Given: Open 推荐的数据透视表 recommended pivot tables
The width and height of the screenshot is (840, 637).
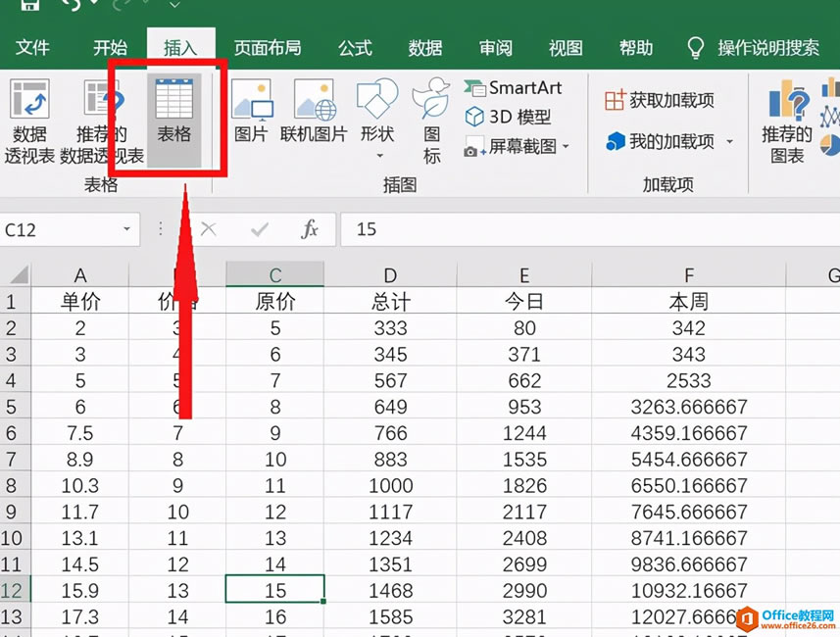Looking at the screenshot, I should 102,122.
